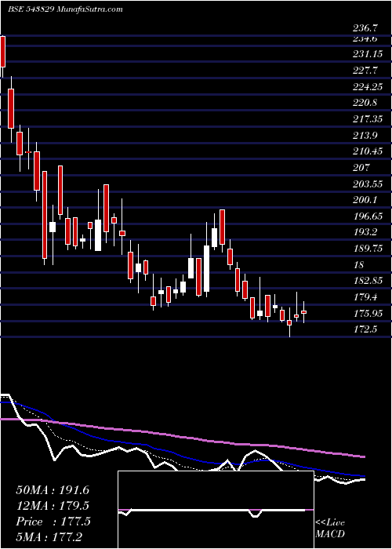Click the 203.55 price axis label

tap(368, 184)
